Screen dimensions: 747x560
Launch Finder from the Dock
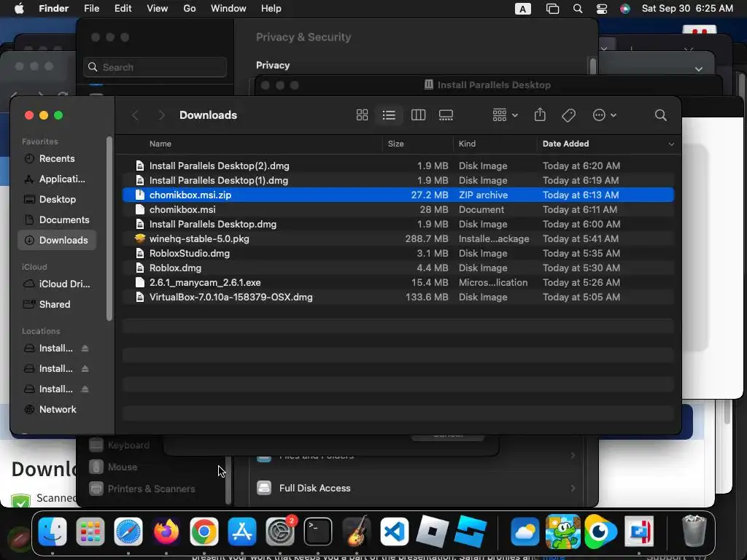click(53, 532)
